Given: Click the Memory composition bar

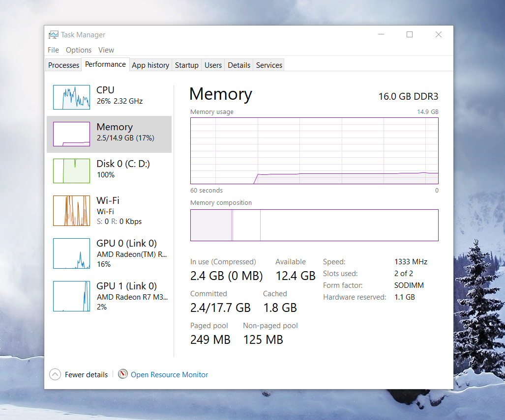Looking at the screenshot, I should (314, 225).
